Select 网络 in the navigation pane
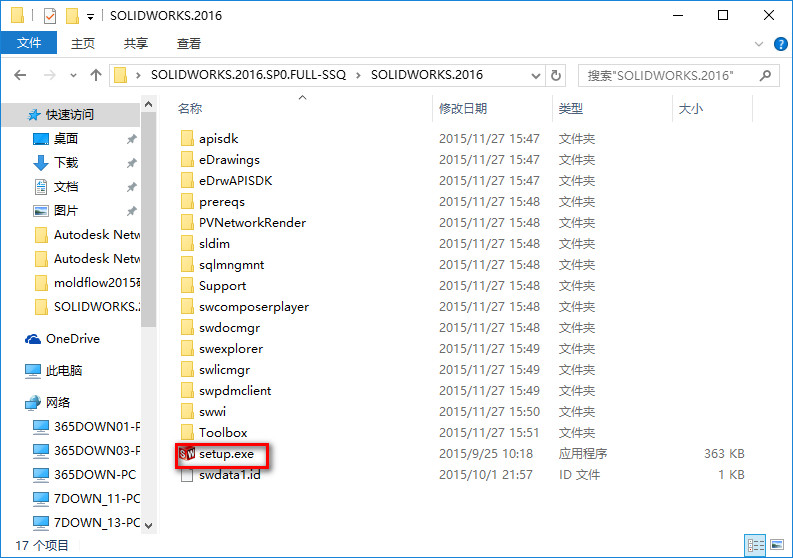Image resolution: width=793 pixels, height=558 pixels. (47, 403)
